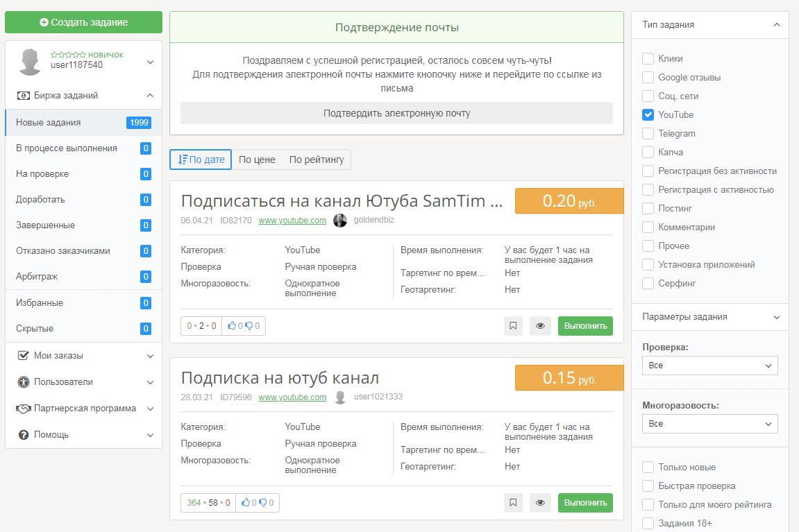Click the 0 • 2 • 0 stats counter
This screenshot has height=532, width=799.
201,326
